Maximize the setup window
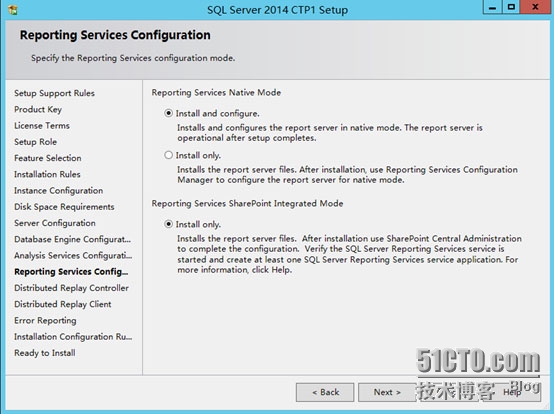 [x=511, y=7]
